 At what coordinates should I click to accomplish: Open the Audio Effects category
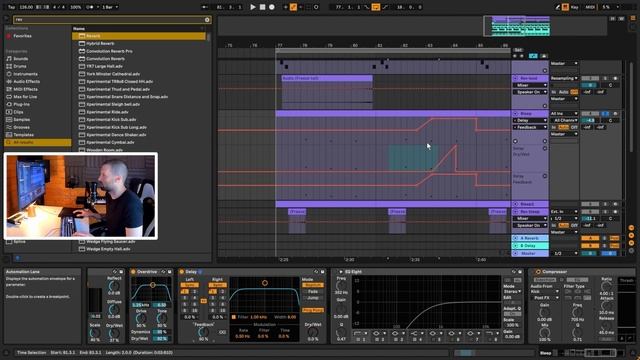tap(27, 82)
